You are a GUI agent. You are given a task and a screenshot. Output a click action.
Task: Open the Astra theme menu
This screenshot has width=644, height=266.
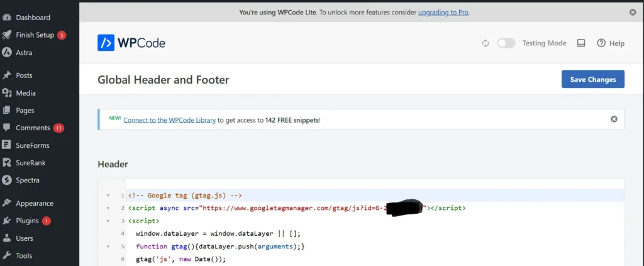(24, 53)
